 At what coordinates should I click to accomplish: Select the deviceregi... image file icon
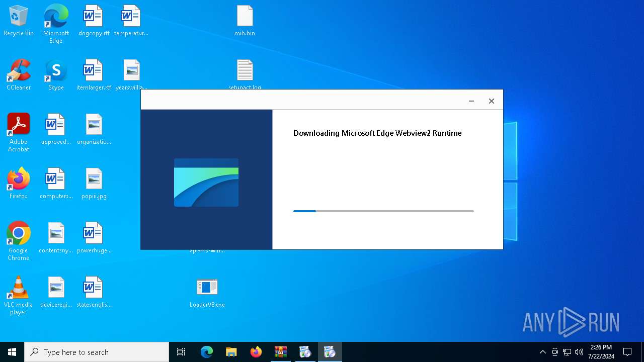[56, 293]
